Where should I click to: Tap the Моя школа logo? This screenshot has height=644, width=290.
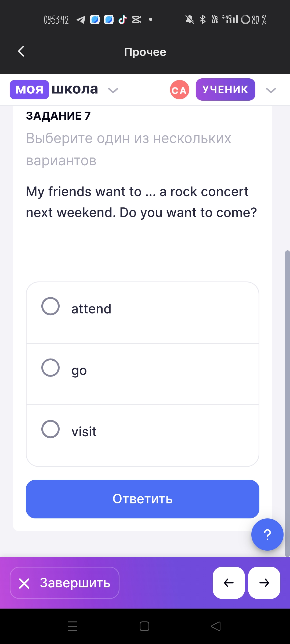pos(54,90)
